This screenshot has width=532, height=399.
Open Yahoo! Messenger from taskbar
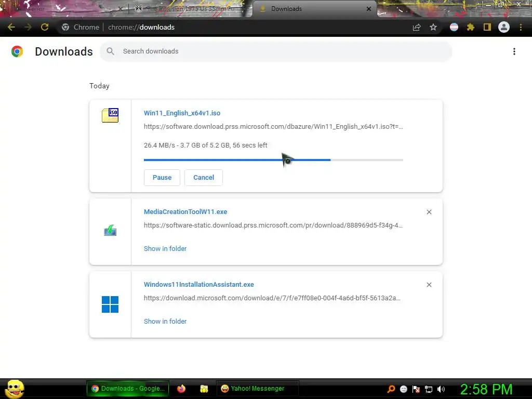coord(258,389)
